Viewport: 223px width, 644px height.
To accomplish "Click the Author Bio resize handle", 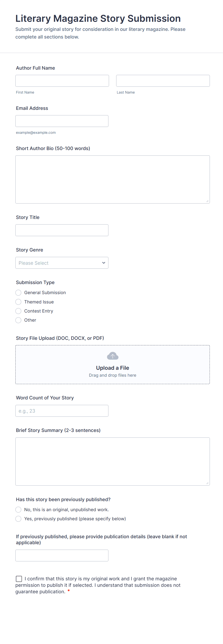I will (207, 201).
